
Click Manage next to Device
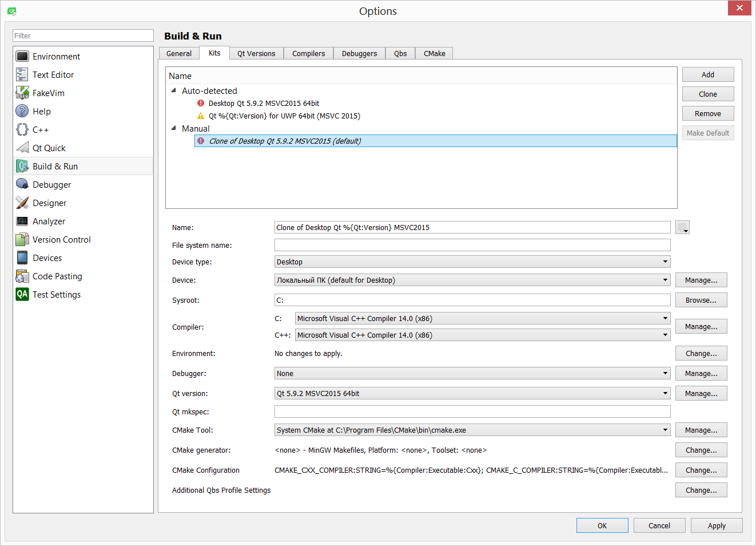[701, 280]
